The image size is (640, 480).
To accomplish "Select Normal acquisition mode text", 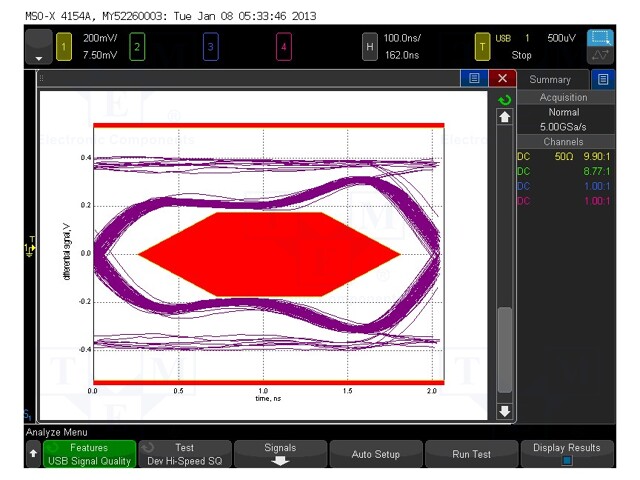I will (564, 112).
